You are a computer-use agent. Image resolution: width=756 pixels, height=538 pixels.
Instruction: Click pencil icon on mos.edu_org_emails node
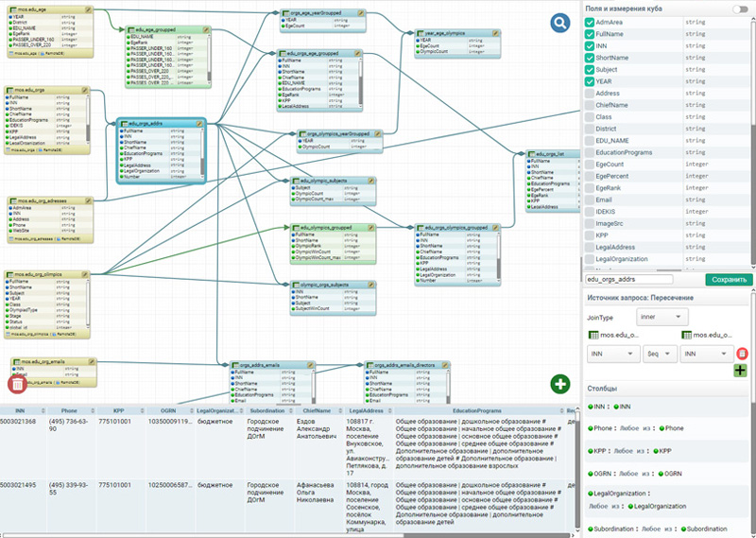[92, 361]
